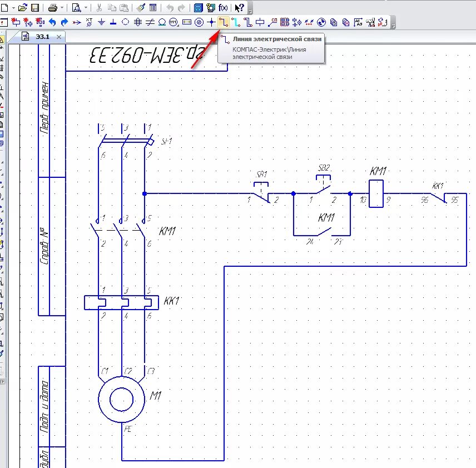Click the DB update icon

pos(383,22)
